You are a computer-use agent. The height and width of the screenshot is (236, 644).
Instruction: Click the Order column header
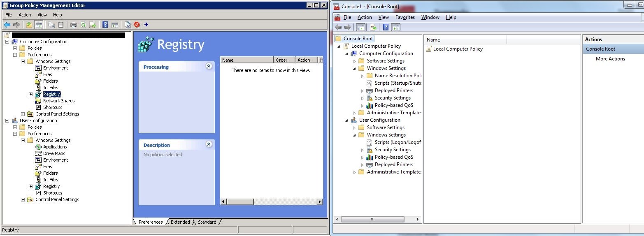point(281,60)
